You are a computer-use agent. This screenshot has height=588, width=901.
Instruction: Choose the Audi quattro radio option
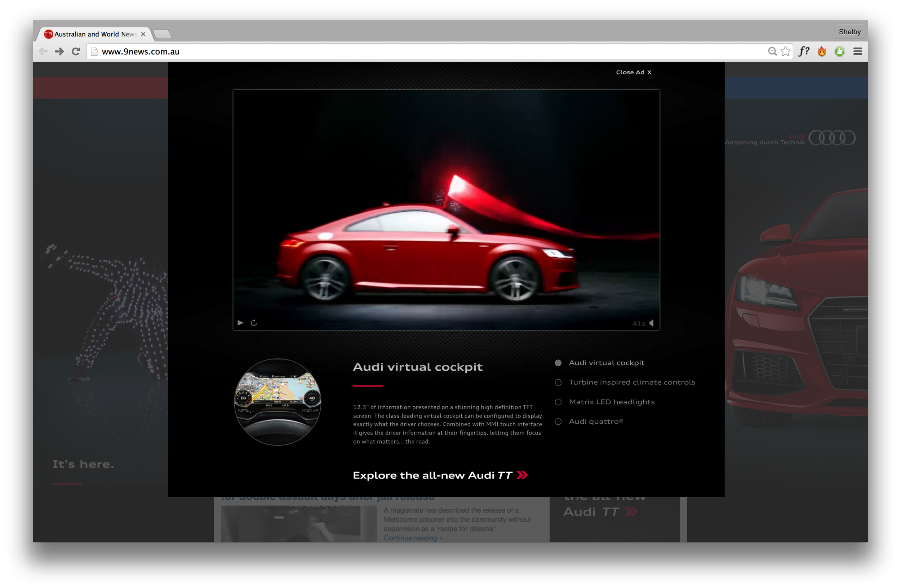tap(558, 421)
